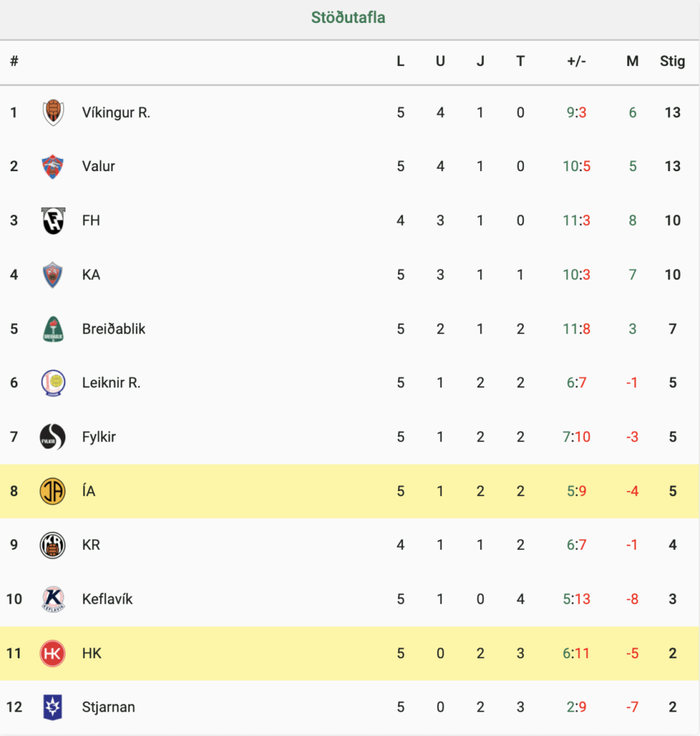Click the Víkingur R. club crest

click(52, 113)
